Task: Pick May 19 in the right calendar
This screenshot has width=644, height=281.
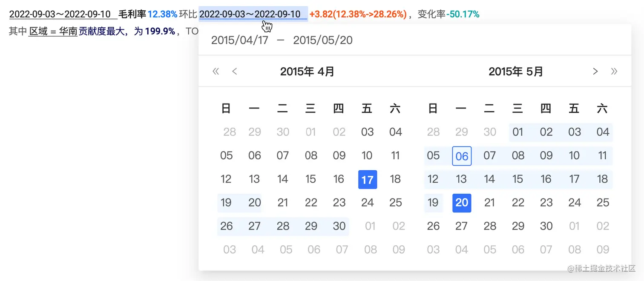Action: (x=433, y=203)
